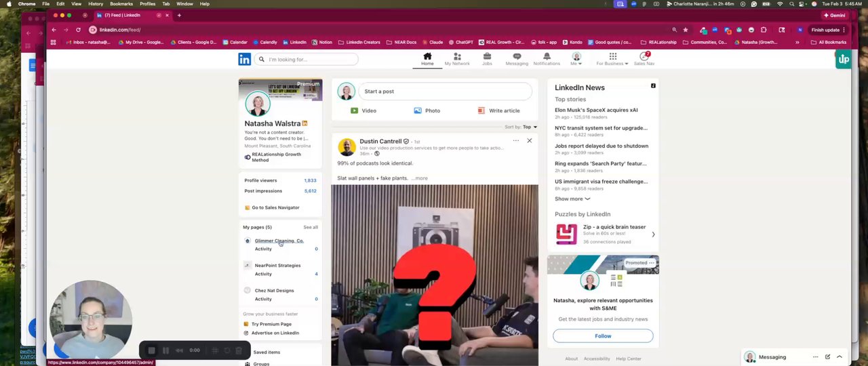Open the podcast video thumbnail in the post
This screenshot has width=868, height=366.
point(435,275)
